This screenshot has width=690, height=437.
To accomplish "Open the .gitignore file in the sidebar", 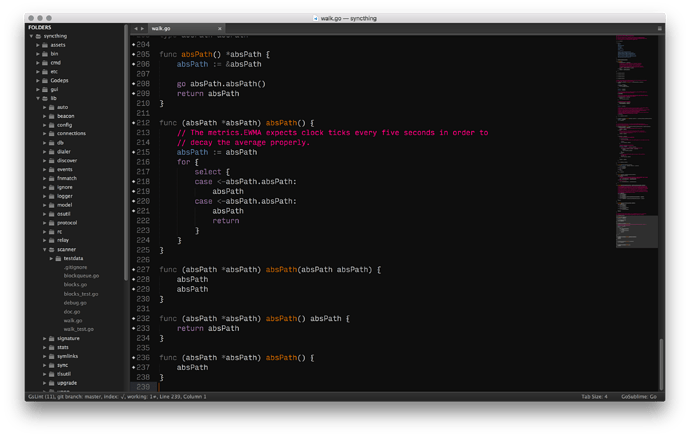I will click(75, 267).
